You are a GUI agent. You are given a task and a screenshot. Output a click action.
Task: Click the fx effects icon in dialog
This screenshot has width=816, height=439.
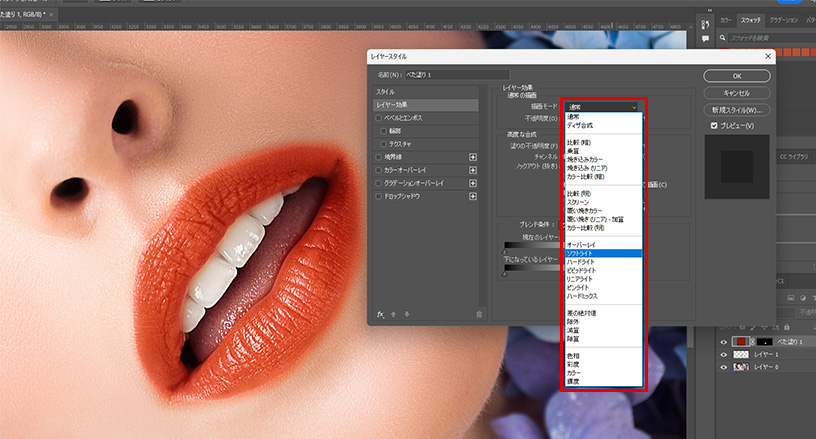[x=381, y=314]
